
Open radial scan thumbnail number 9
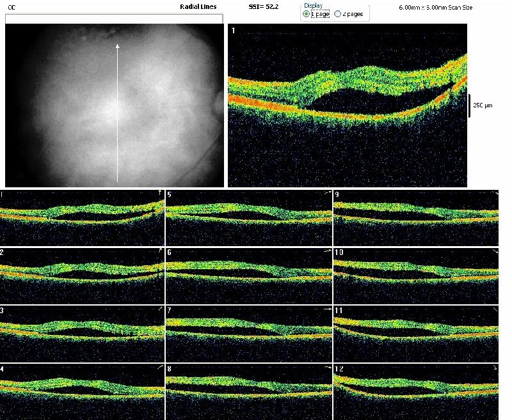click(416, 218)
